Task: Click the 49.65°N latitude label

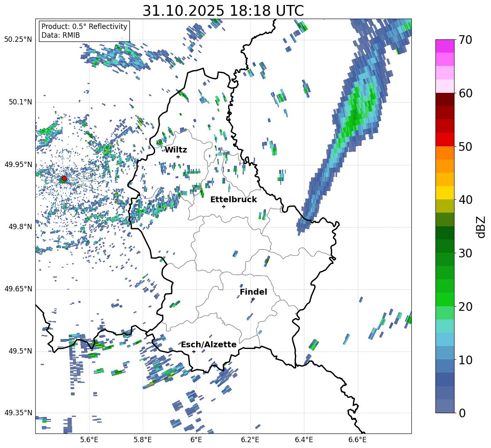Action: tap(18, 289)
